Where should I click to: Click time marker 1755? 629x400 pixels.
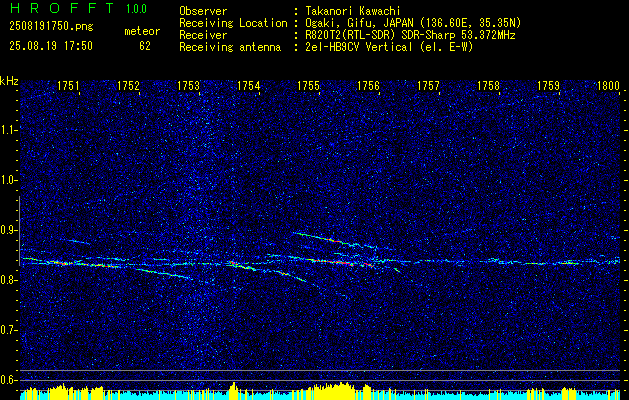tap(308, 85)
